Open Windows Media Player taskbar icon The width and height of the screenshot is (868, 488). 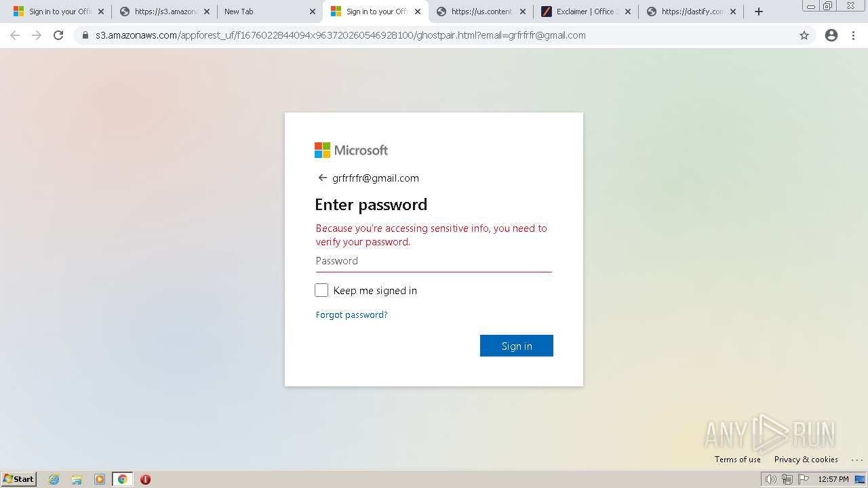point(100,479)
